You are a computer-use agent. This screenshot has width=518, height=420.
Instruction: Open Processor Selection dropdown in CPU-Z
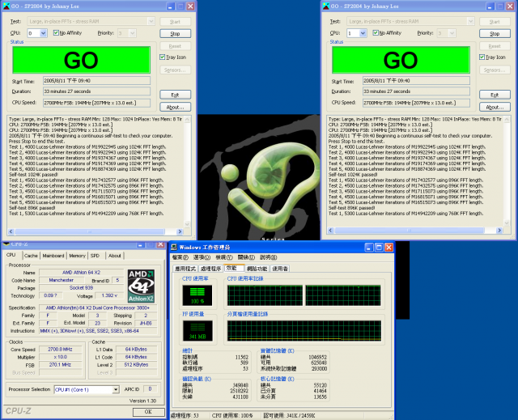pos(116,389)
